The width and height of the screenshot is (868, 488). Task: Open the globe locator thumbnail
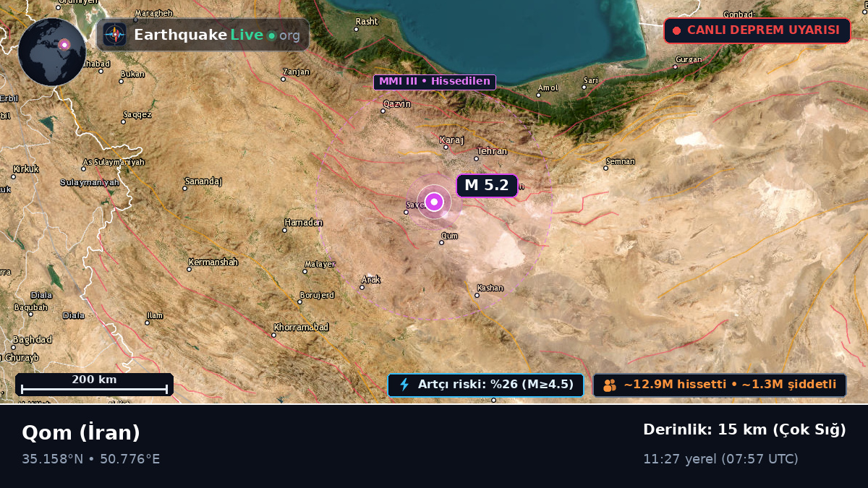click(x=52, y=52)
